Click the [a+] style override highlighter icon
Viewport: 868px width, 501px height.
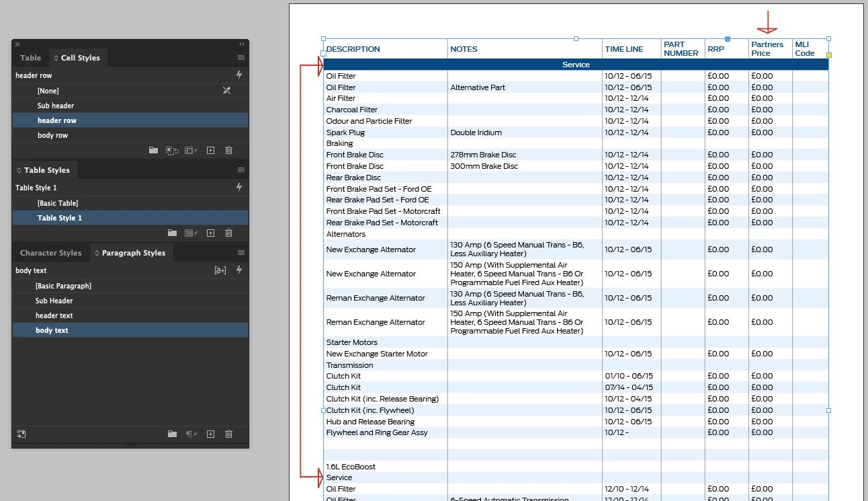[x=220, y=270]
